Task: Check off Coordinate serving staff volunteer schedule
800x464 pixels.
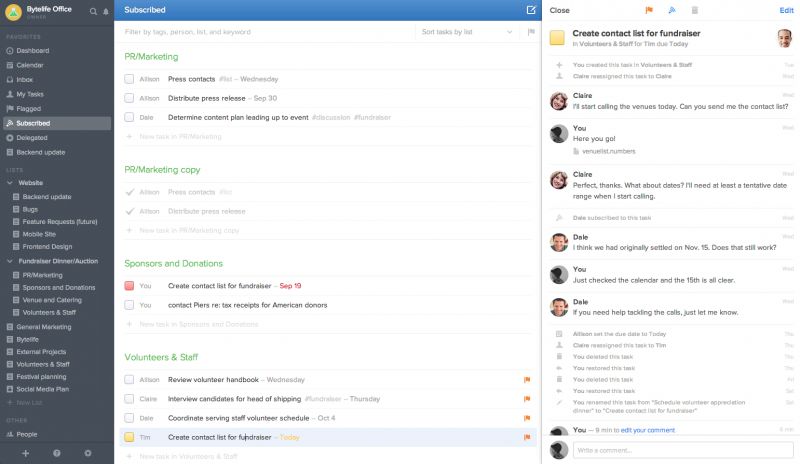Action: pyautogui.click(x=129, y=418)
